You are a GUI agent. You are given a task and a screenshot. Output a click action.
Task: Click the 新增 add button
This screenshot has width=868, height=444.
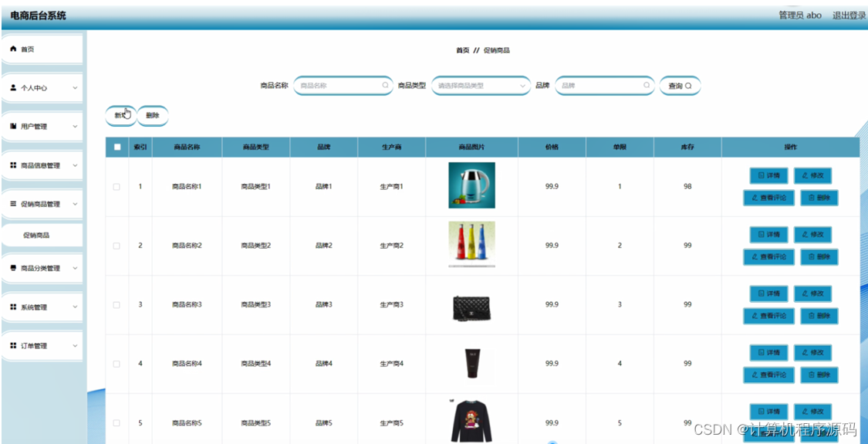pos(120,116)
